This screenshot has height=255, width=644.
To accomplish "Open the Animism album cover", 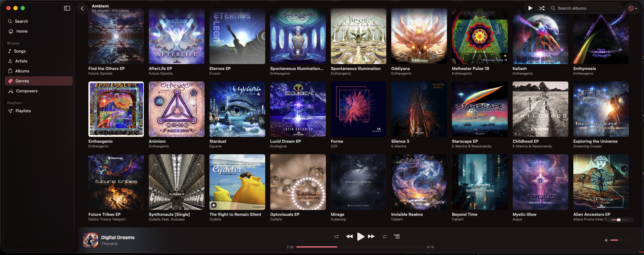I will point(176,109).
